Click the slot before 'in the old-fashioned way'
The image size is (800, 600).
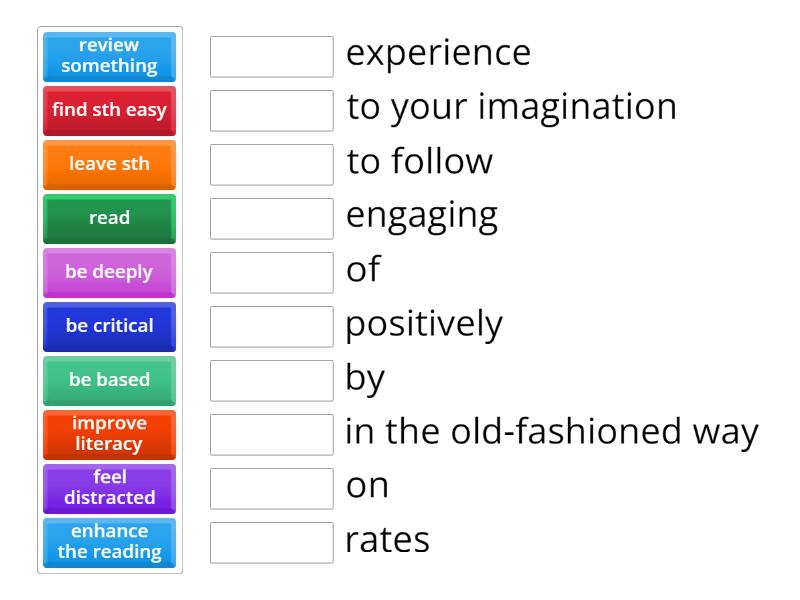point(272,435)
